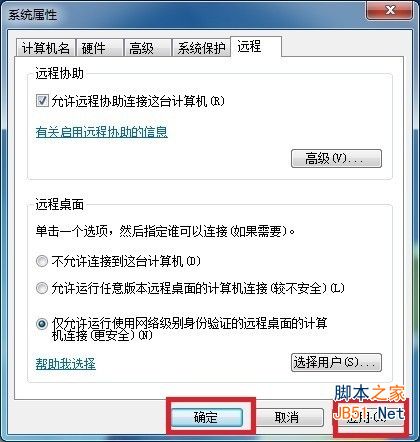Uncheck the 允许远程协助连接这台计算机 checkbox
Image resolution: width=420 pixels, height=442 pixels.
tap(42, 101)
